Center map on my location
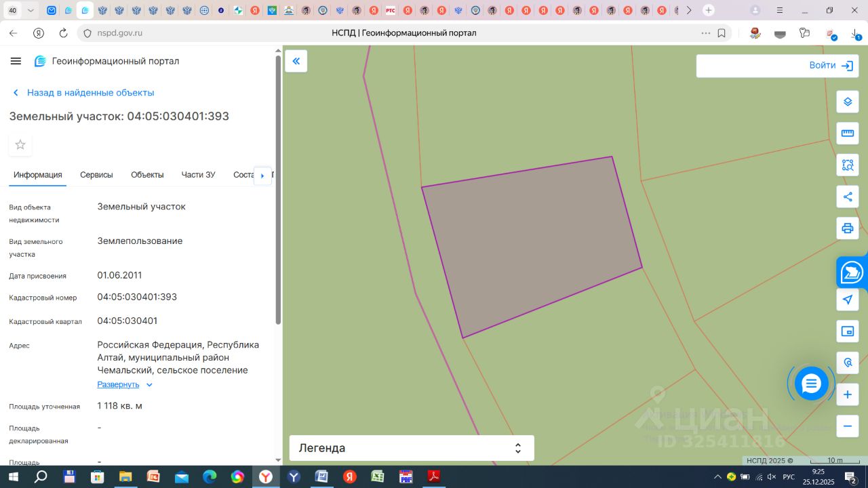868x488 pixels. click(x=848, y=300)
